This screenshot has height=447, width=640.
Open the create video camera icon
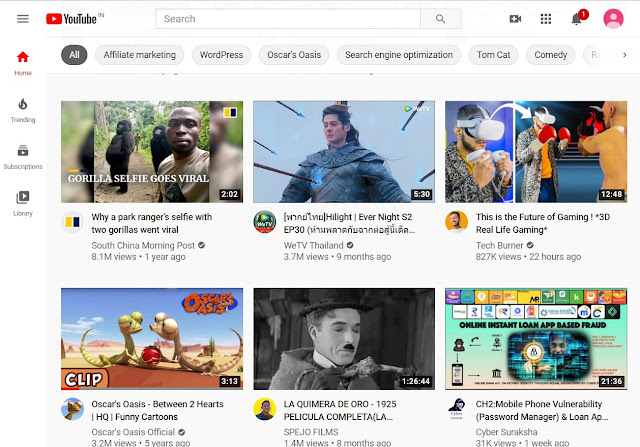(x=515, y=19)
